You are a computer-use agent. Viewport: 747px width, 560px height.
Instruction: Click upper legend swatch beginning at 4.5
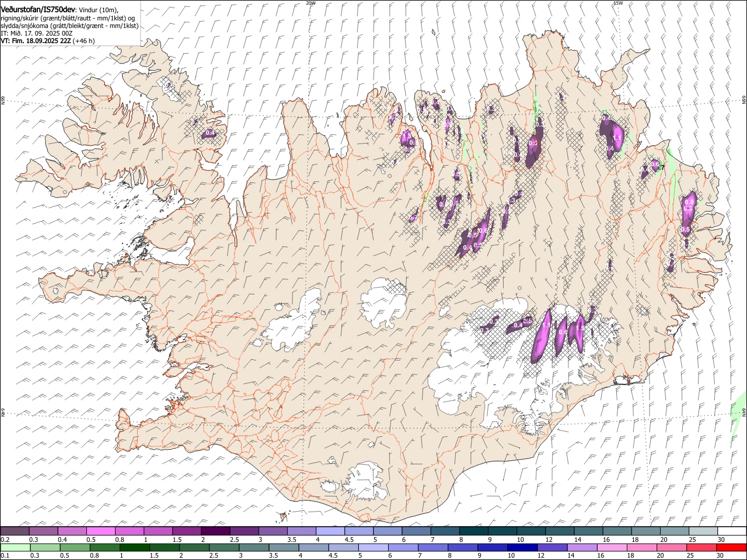point(358,531)
